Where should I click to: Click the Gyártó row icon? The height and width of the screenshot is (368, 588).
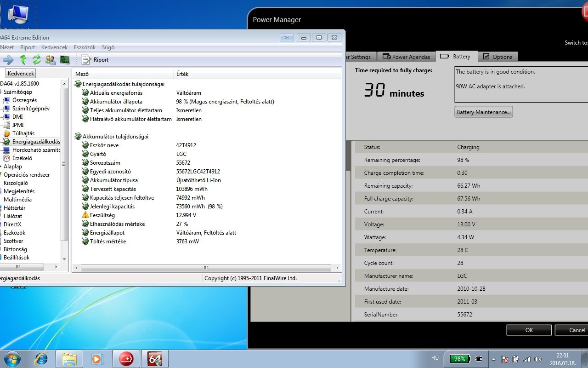tap(85, 154)
